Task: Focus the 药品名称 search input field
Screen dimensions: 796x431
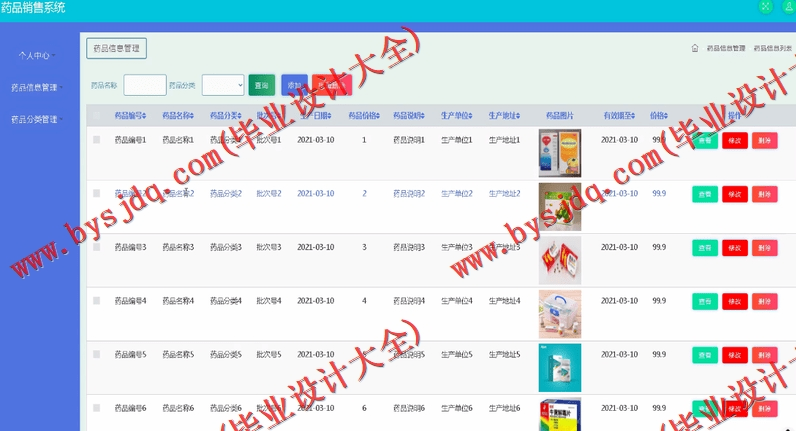Action: tap(145, 85)
